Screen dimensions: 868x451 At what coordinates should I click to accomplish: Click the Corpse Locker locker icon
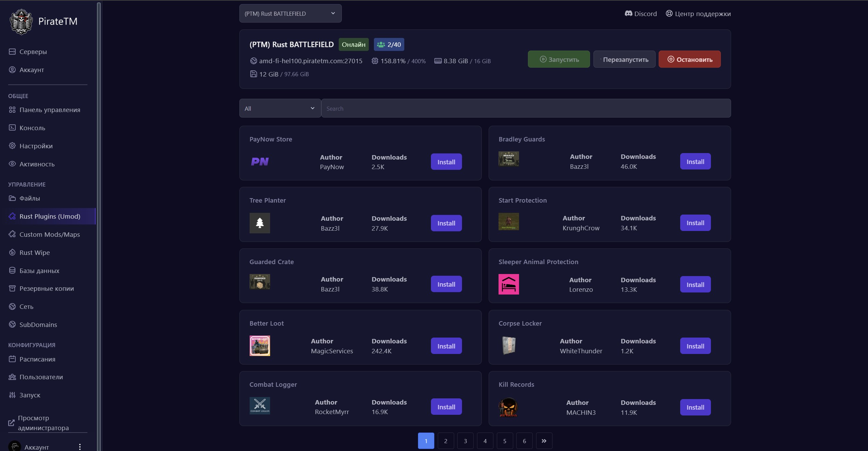pyautogui.click(x=508, y=346)
